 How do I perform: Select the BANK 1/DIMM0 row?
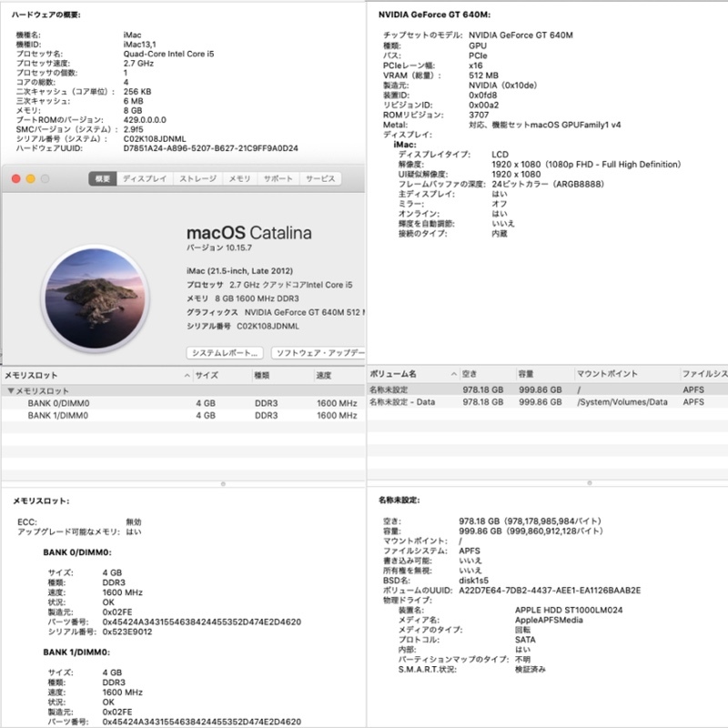point(184,416)
